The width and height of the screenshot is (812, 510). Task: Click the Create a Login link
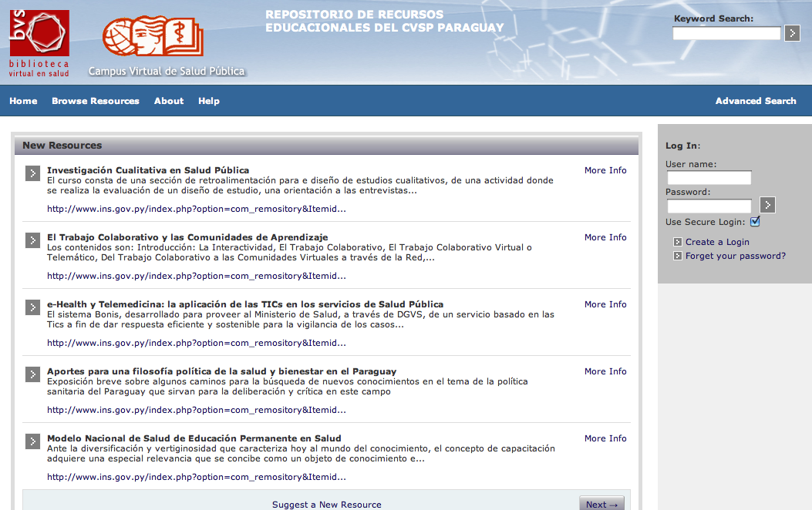[x=717, y=242]
